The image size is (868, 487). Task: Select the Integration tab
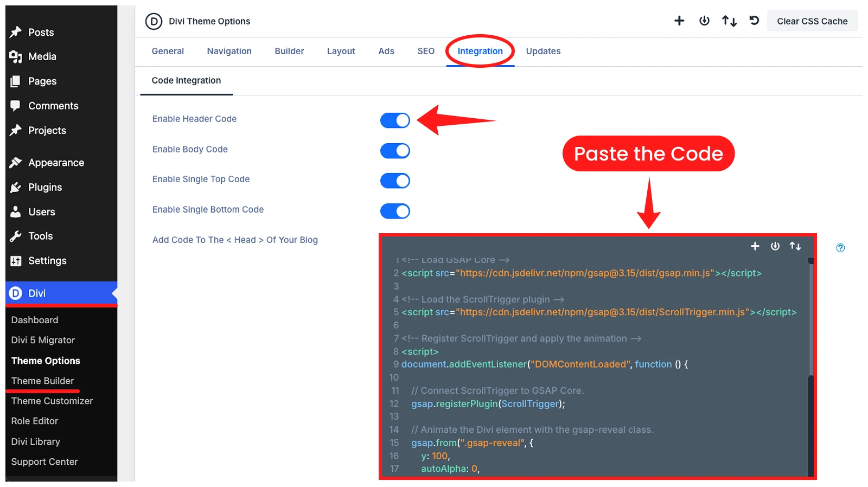480,51
